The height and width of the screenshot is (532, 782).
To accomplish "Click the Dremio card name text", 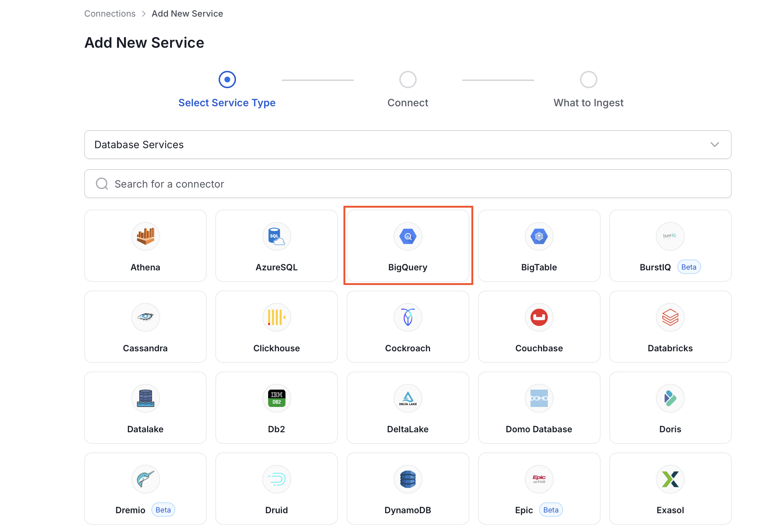I will [130, 510].
